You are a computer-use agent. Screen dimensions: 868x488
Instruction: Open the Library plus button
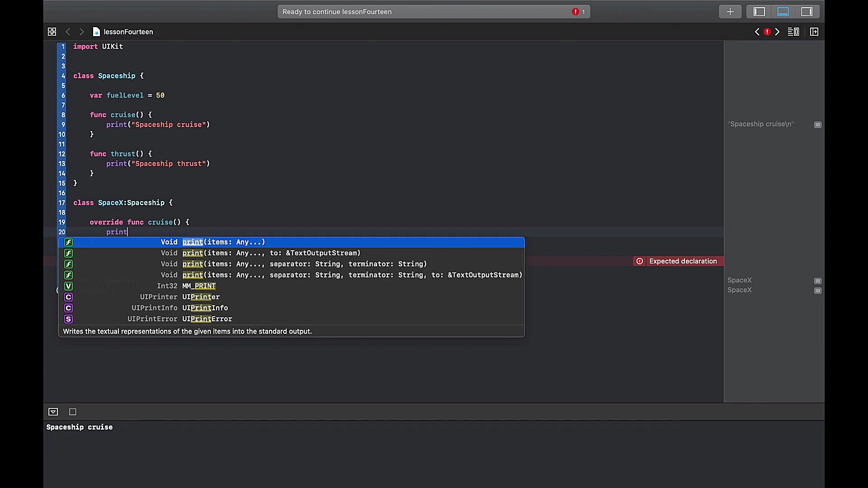coord(730,12)
